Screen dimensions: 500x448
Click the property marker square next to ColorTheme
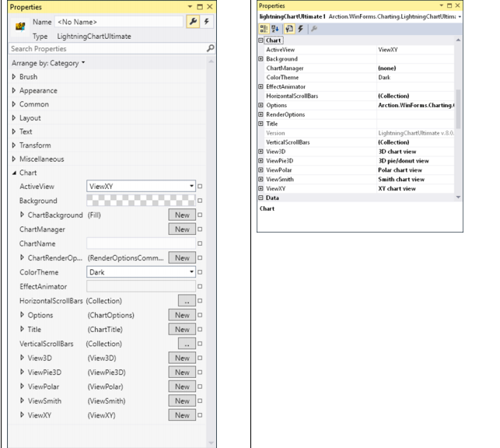pyautogui.click(x=200, y=272)
